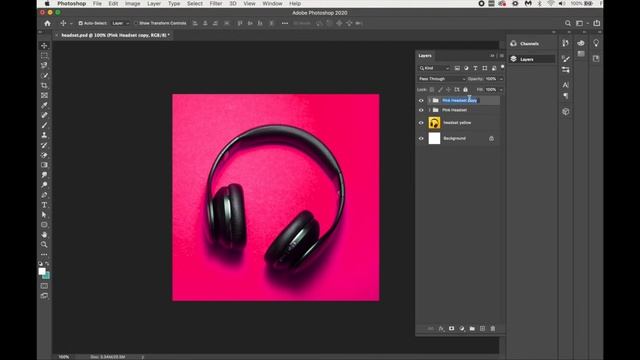640x360 pixels.
Task: Open the Channels panel button
Action: [x=531, y=44]
